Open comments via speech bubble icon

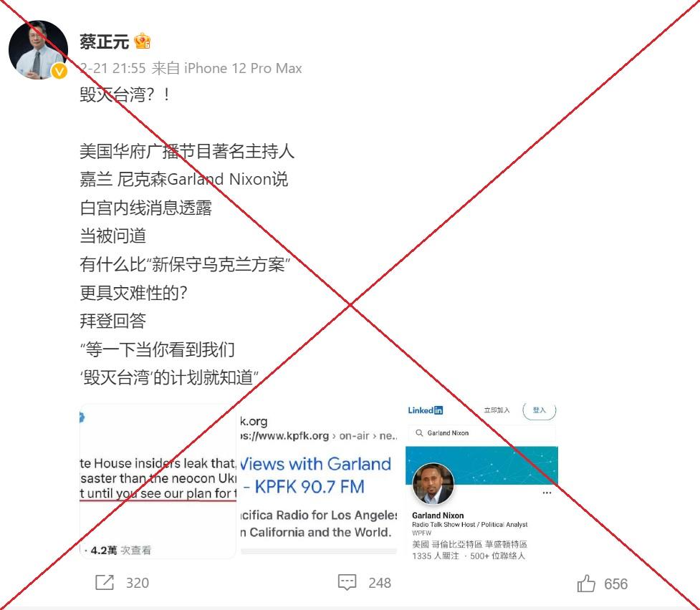coord(347,582)
